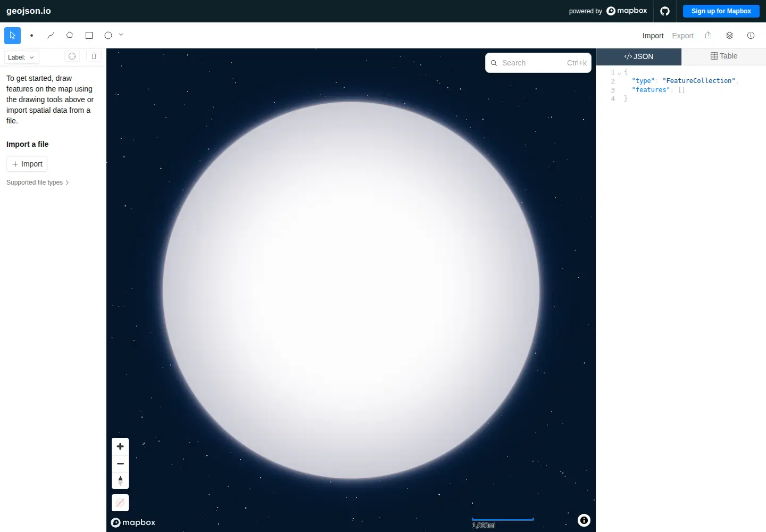This screenshot has width=766, height=532.
Task: Switch to the Table tab
Action: (724, 56)
